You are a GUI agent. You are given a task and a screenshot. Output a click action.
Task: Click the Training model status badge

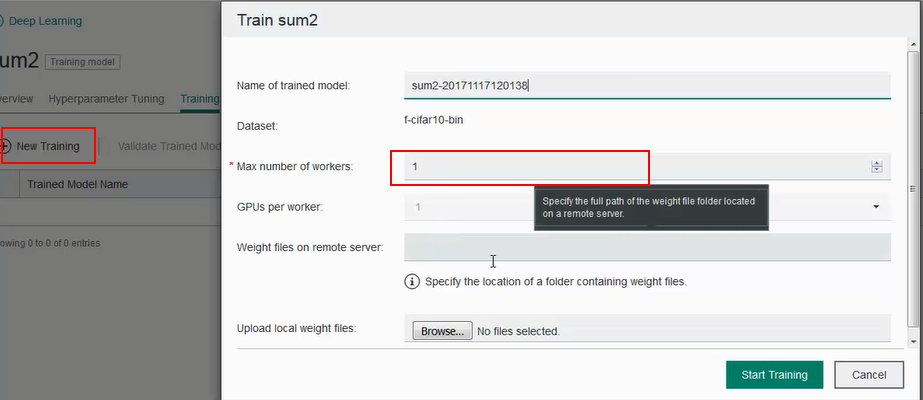coord(82,62)
